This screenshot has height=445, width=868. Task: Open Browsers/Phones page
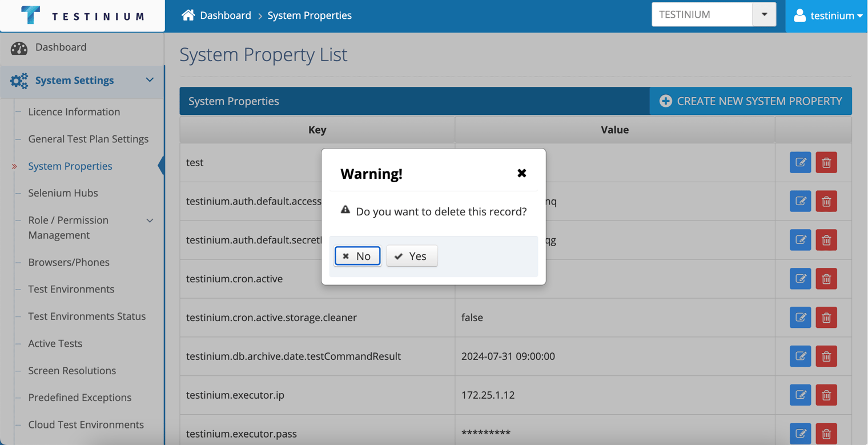pos(69,262)
